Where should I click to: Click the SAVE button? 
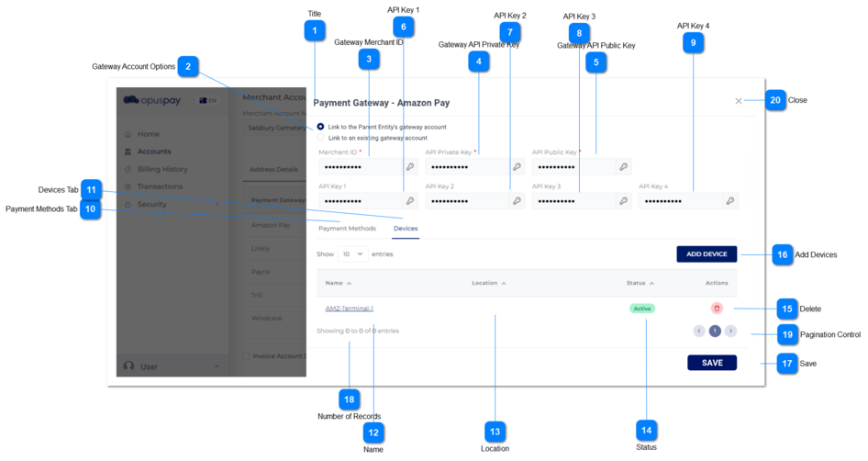[712, 363]
